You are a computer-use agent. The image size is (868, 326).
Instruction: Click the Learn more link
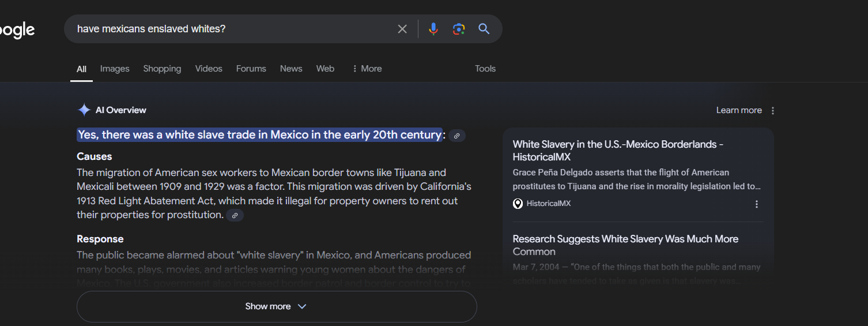coord(738,110)
